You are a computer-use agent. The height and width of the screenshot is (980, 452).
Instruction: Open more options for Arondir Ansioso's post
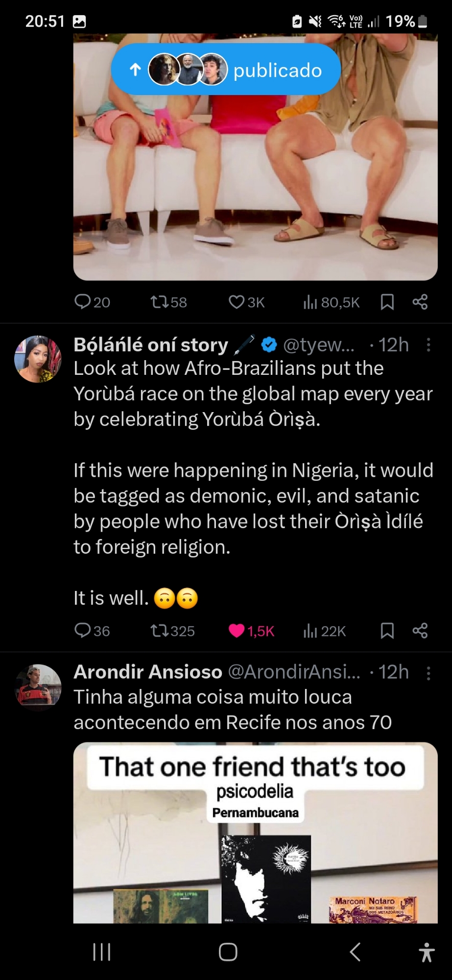click(428, 673)
